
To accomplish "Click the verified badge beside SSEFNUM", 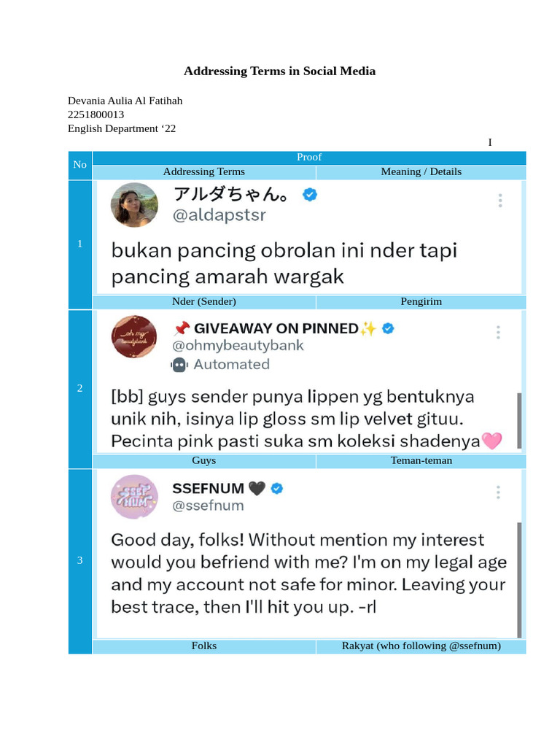I will pyautogui.click(x=276, y=488).
